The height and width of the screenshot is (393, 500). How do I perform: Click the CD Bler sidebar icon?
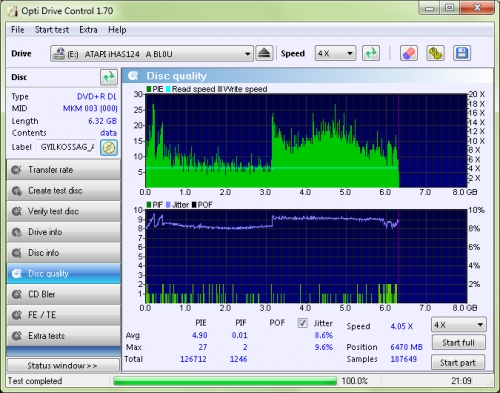tap(16, 294)
